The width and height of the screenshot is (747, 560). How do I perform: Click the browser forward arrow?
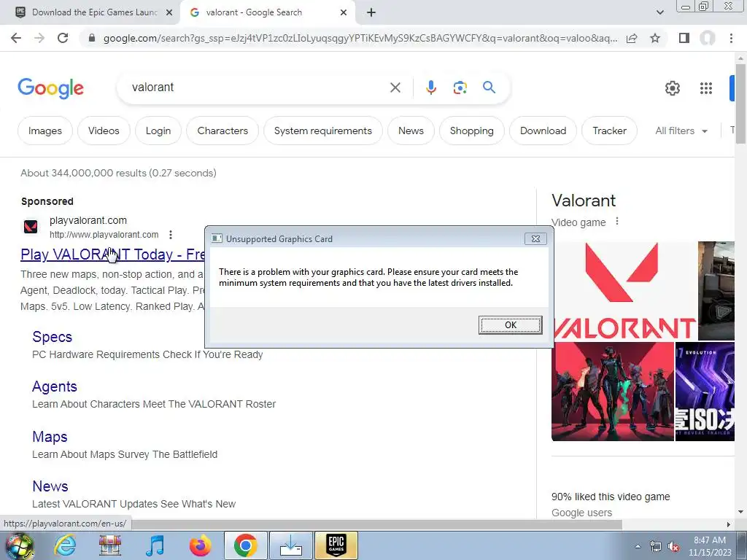[x=39, y=38]
